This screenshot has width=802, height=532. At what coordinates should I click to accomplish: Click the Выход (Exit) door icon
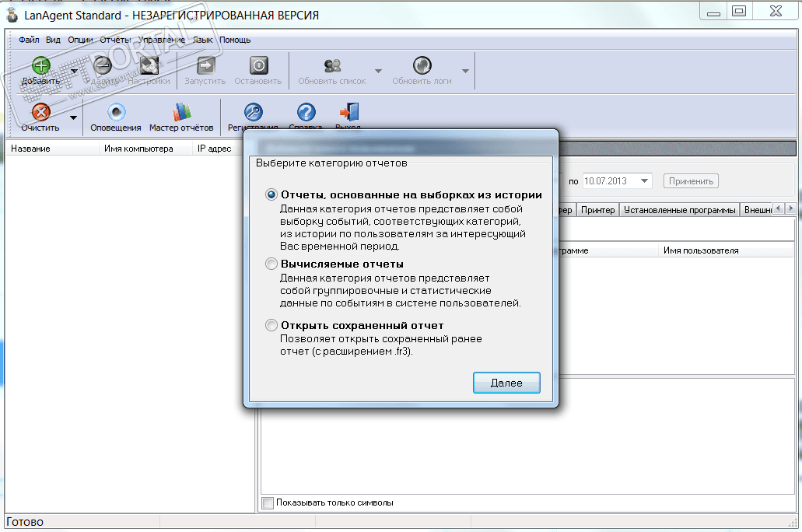348,112
